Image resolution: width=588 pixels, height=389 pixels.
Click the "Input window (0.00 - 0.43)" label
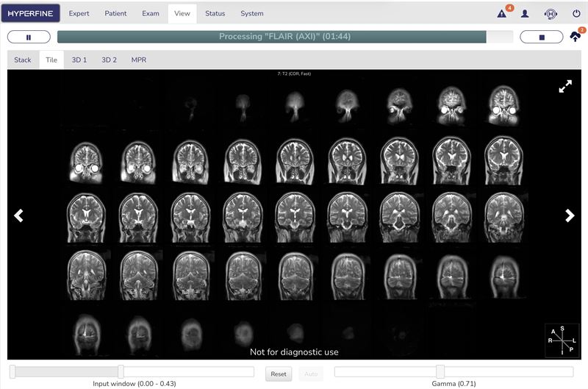[x=135, y=384]
